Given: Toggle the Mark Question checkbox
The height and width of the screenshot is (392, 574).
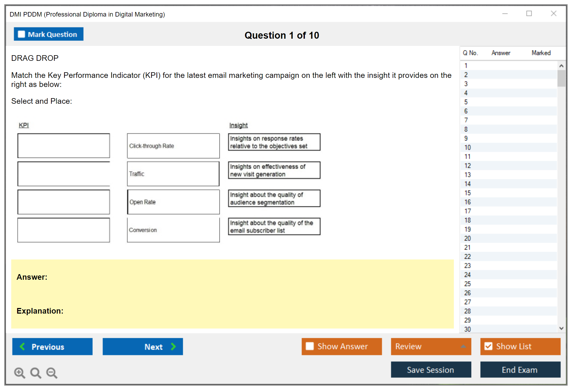Looking at the screenshot, I should pyautogui.click(x=21, y=34).
